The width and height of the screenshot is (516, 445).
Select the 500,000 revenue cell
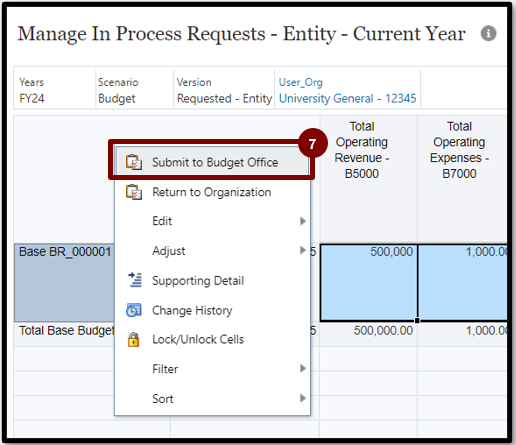point(369,283)
